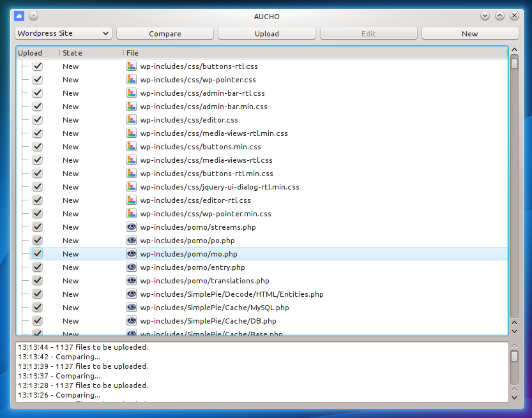Click the AUCHO cloud app icon in title bar
Screen dimensions: 532x418
19,16
